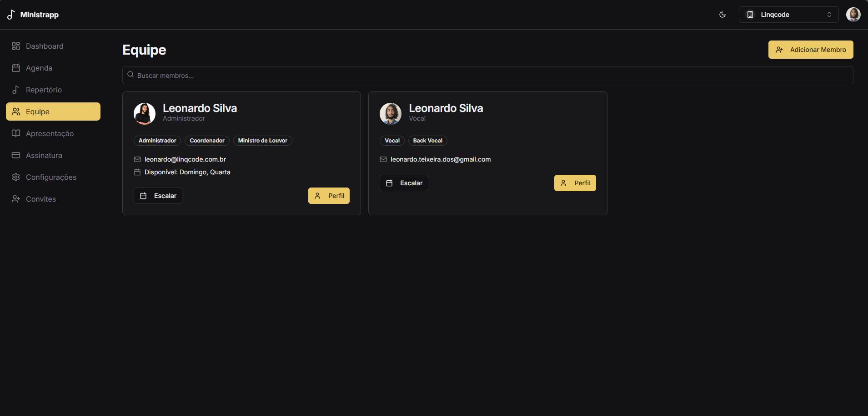
Task: Click the Ministro de Louvor role badge
Action: click(x=262, y=141)
